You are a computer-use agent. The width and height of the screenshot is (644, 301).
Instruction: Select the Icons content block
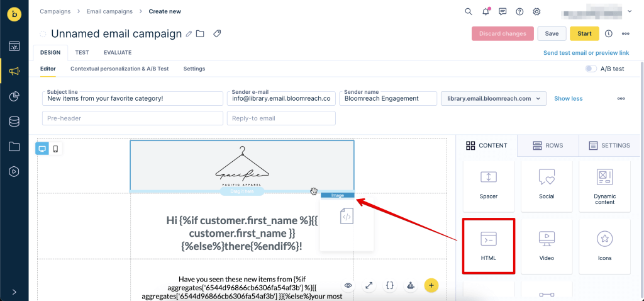(x=604, y=245)
